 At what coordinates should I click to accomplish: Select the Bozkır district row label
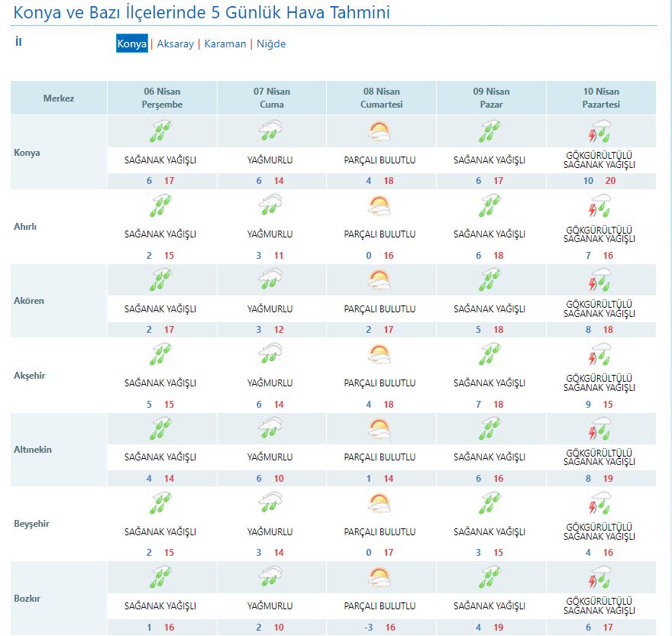point(27,599)
